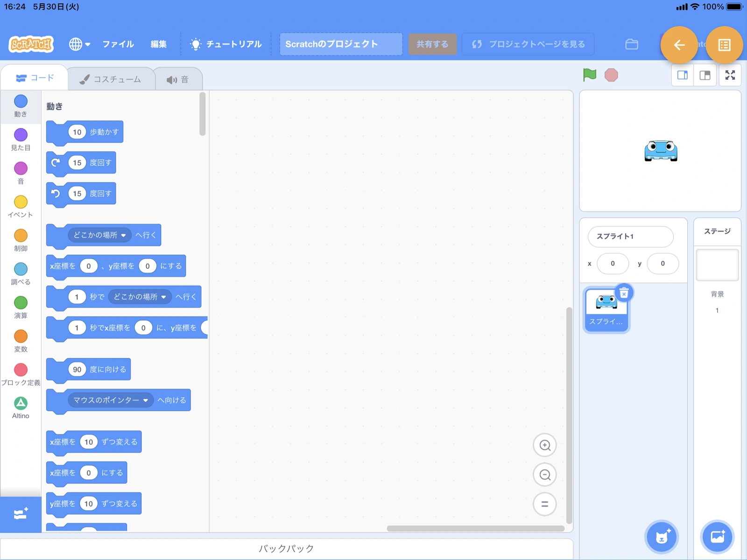
Task: Open どこかの場所 dropdown in へ行く block
Action: pyautogui.click(x=100, y=235)
